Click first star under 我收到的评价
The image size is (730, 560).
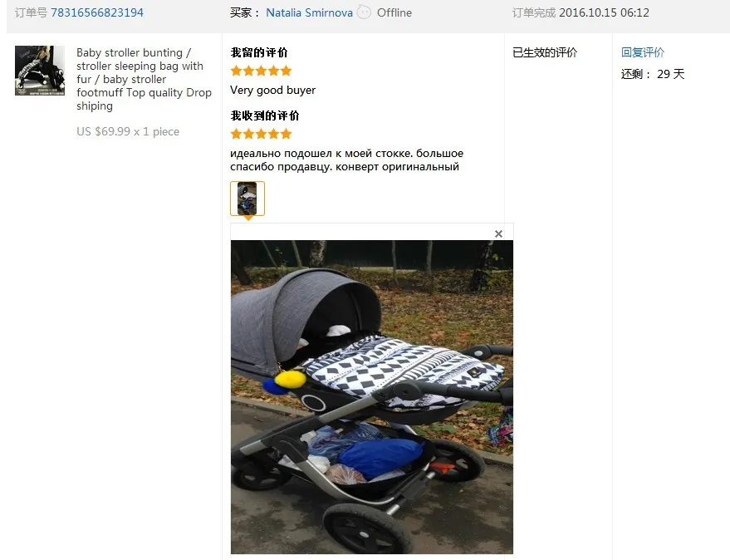pos(236,134)
